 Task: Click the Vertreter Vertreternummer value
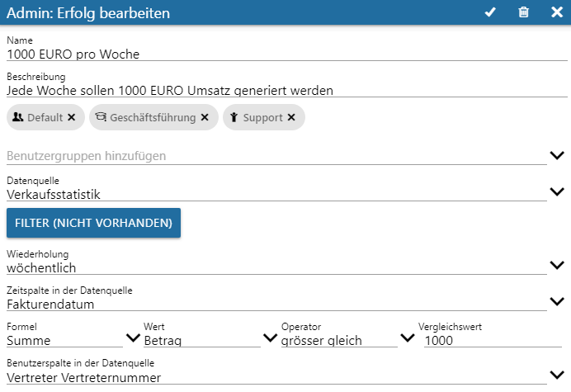pos(84,378)
